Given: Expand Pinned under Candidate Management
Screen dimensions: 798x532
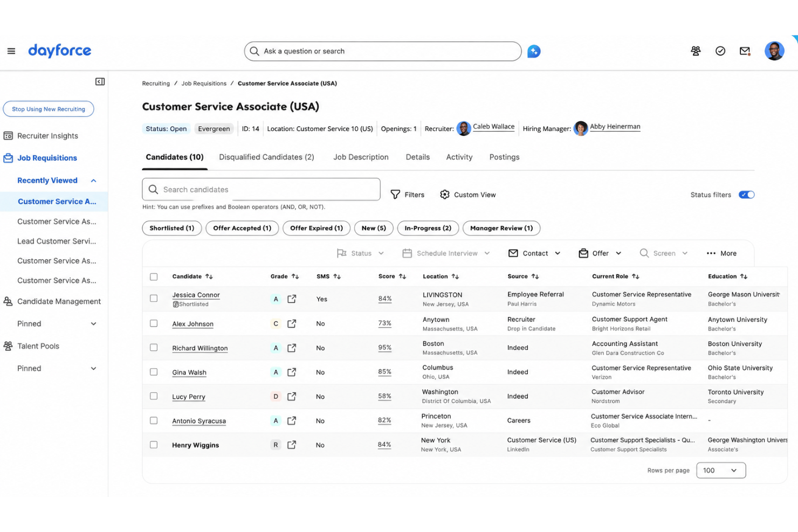Looking at the screenshot, I should tap(93, 324).
